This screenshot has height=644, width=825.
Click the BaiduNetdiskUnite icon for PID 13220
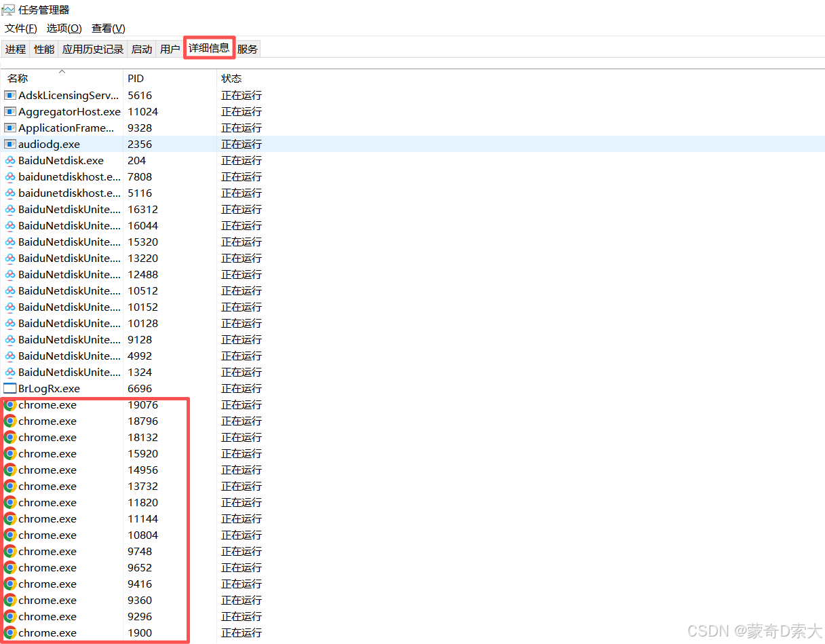coord(10,258)
